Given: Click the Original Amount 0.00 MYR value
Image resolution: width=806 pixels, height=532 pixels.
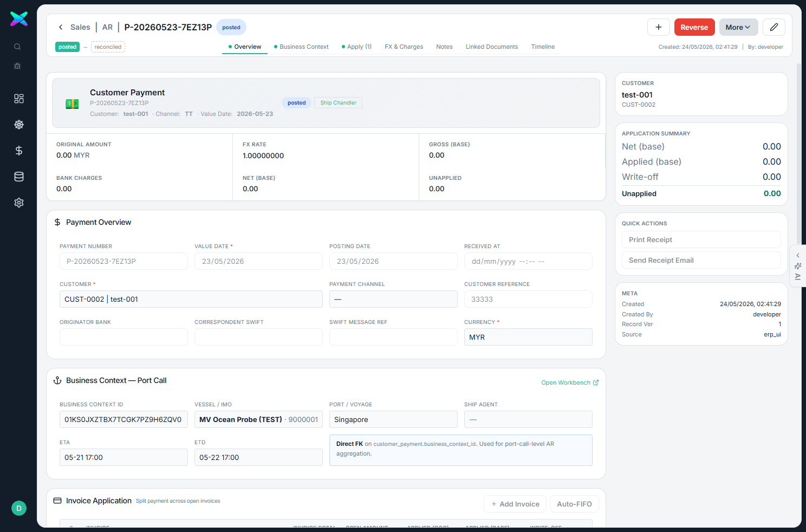Looking at the screenshot, I should [x=73, y=155].
